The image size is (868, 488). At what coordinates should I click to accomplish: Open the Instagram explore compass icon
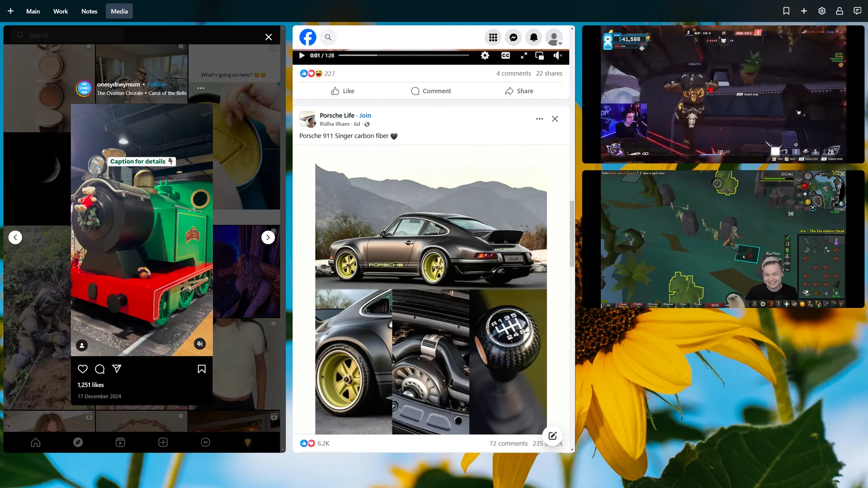(78, 442)
